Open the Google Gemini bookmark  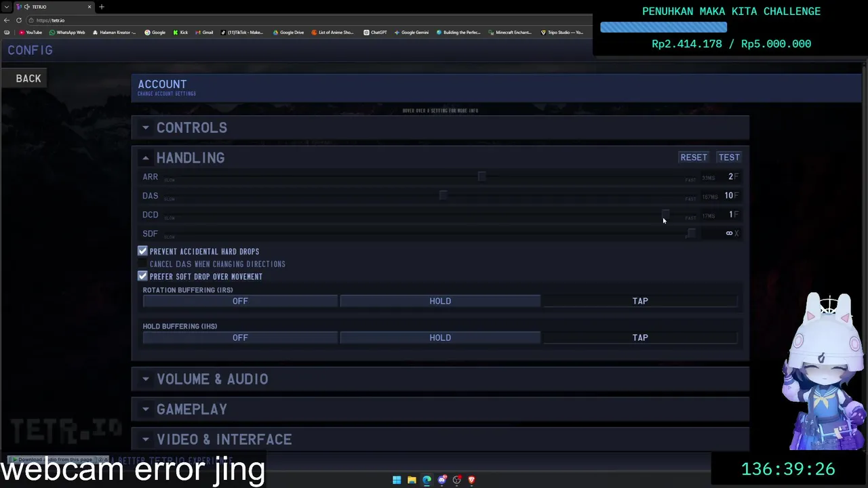pyautogui.click(x=411, y=33)
